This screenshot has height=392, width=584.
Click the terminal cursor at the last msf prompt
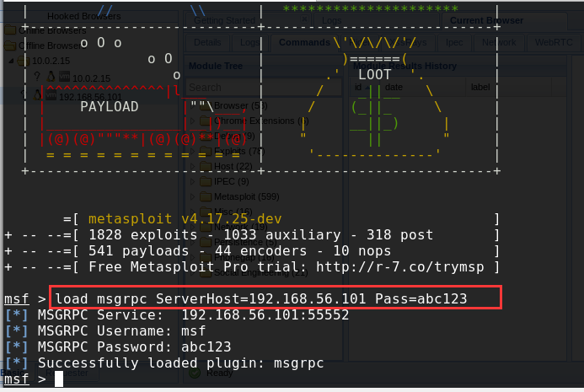[59, 379]
